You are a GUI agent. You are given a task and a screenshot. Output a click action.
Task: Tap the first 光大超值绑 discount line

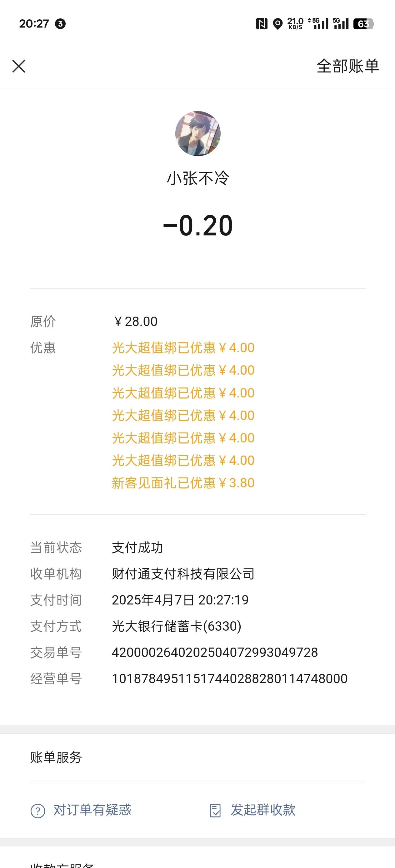(x=183, y=348)
